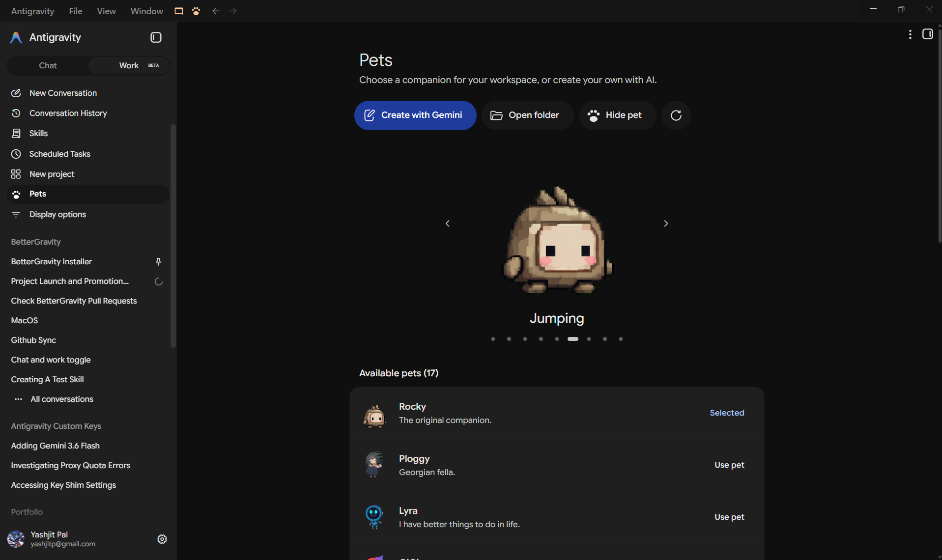Click the active carousel indicator
Image resolution: width=942 pixels, height=560 pixels.
(x=572, y=339)
